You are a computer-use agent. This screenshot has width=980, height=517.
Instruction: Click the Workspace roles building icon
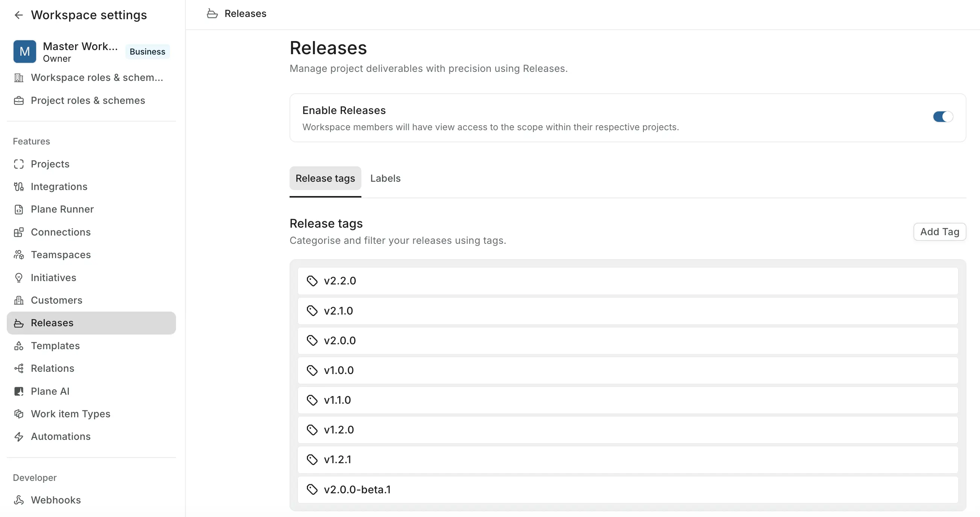(x=19, y=78)
